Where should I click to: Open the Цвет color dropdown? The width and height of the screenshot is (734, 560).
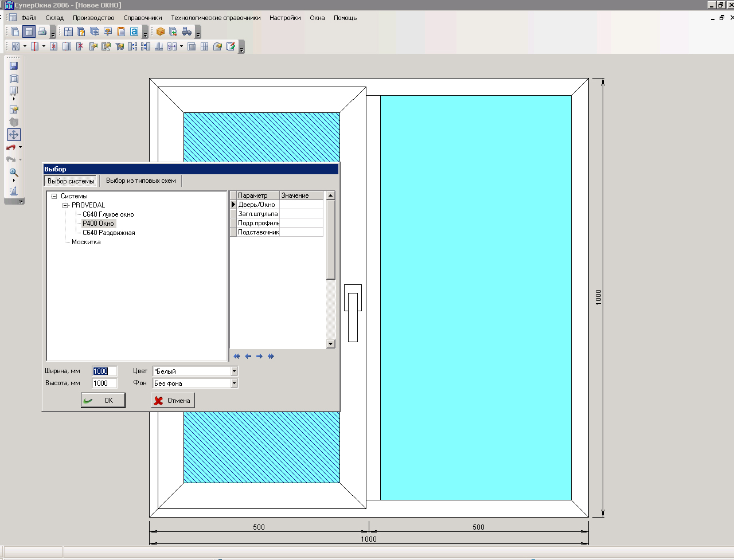pos(234,371)
